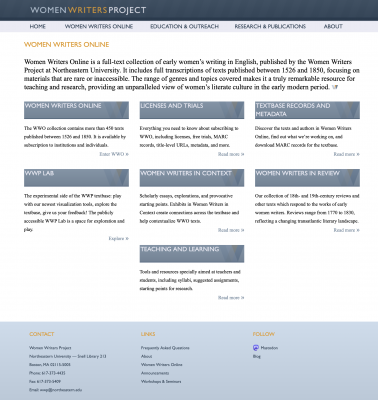Open the Home menu item
The image size is (378, 400).
pyautogui.click(x=38, y=26)
